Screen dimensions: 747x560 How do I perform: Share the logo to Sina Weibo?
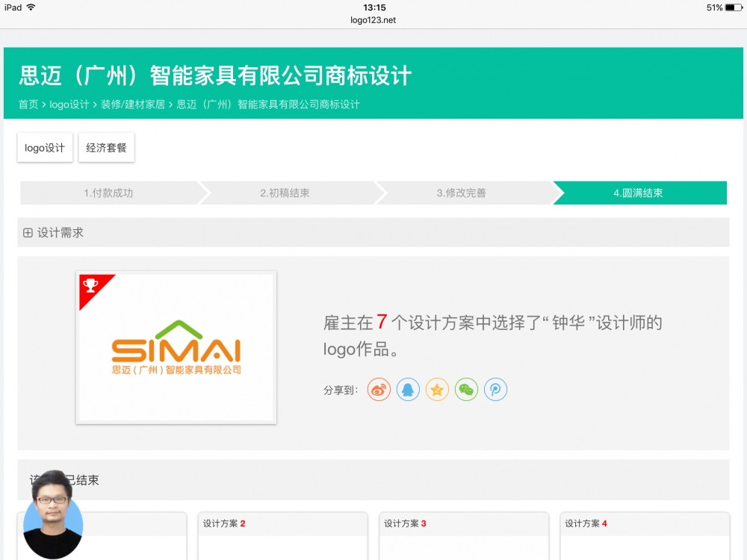click(x=379, y=390)
